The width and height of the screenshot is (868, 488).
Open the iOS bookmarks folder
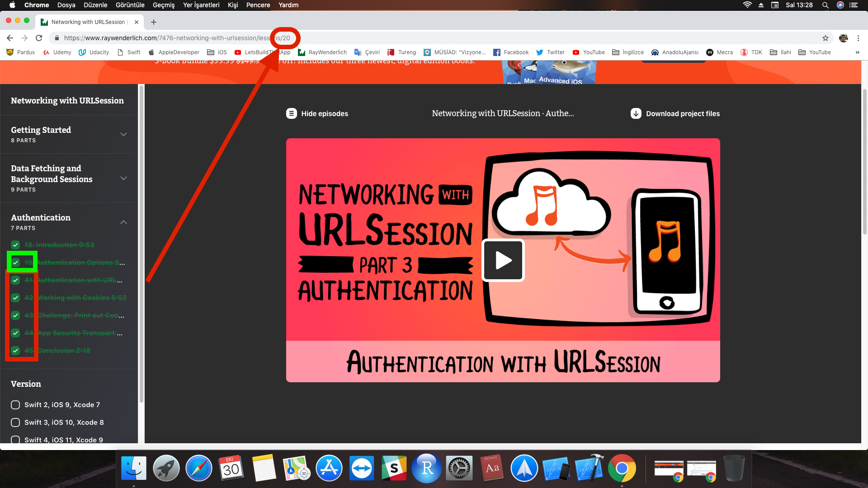pyautogui.click(x=217, y=52)
